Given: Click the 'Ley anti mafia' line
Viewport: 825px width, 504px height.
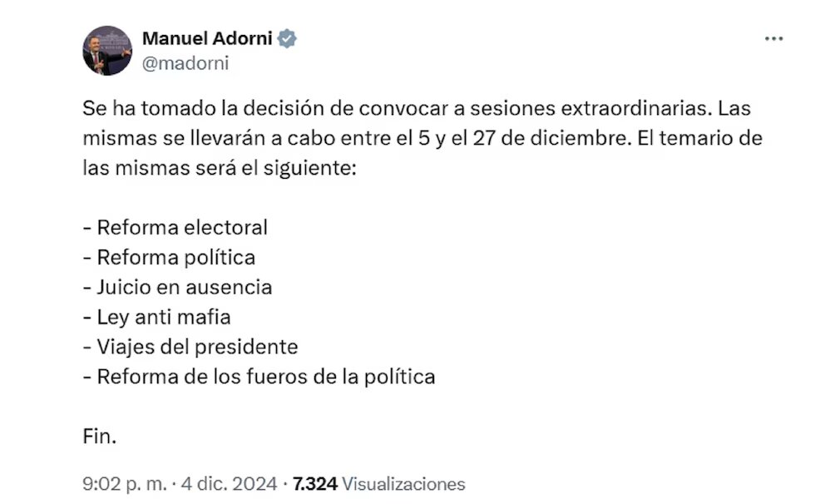Looking at the screenshot, I should [163, 317].
